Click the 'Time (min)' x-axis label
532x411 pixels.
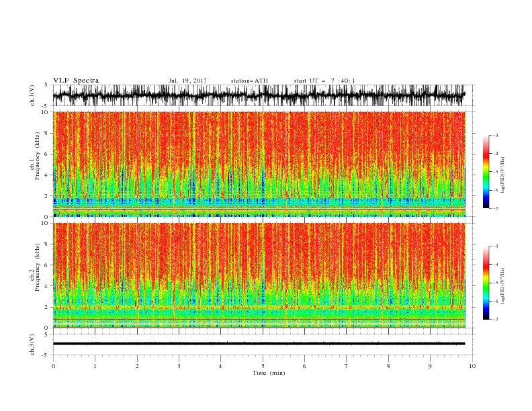point(269,373)
